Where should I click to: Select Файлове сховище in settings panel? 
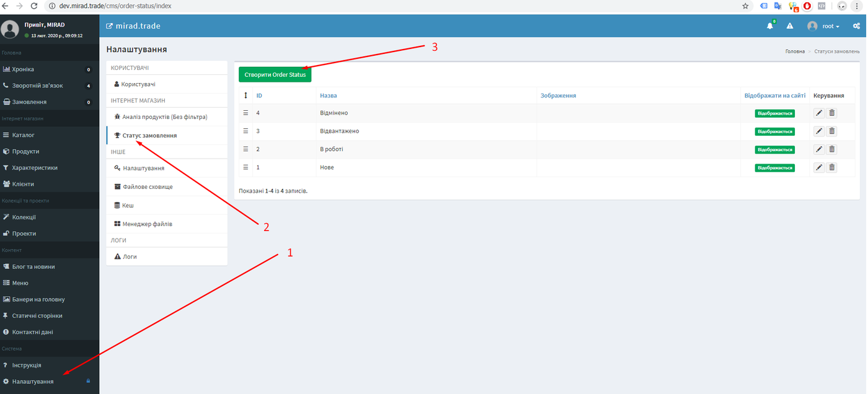coord(167,186)
